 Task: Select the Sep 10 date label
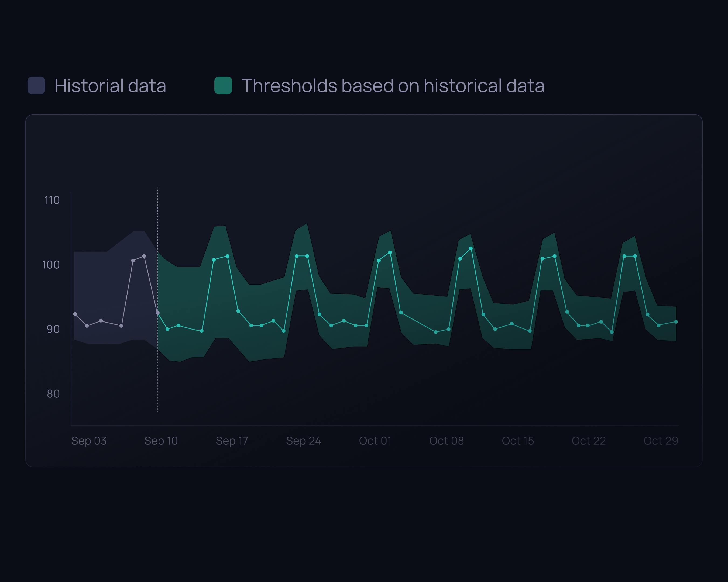[x=161, y=441]
